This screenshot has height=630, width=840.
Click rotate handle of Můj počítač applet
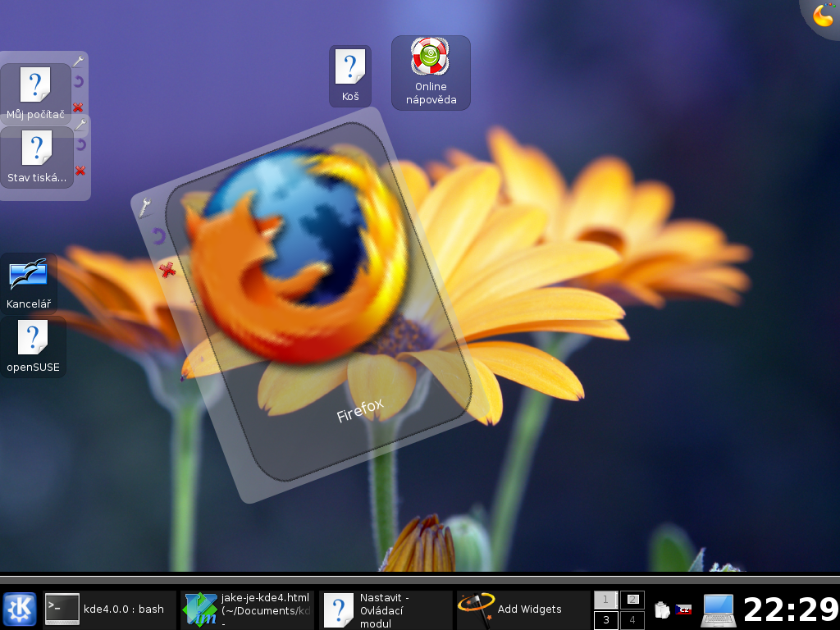click(78, 81)
